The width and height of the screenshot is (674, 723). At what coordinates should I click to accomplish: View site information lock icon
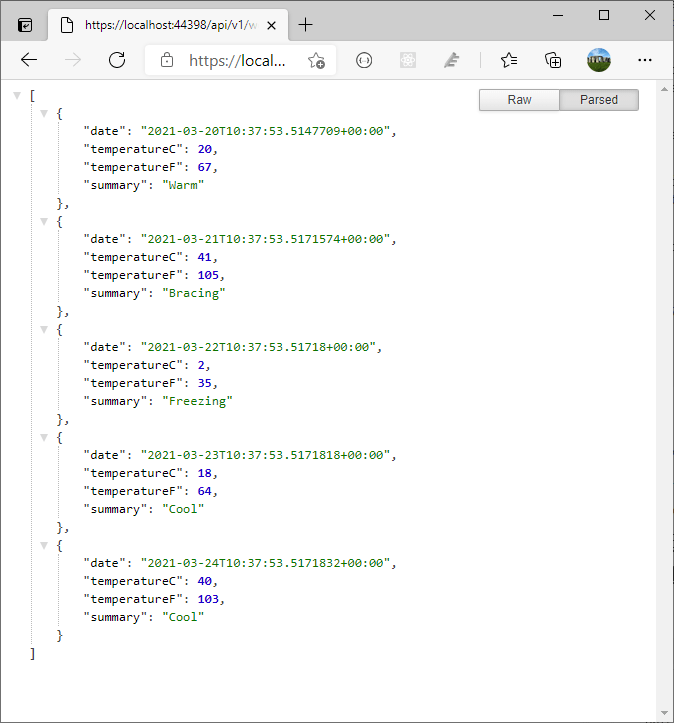167,60
